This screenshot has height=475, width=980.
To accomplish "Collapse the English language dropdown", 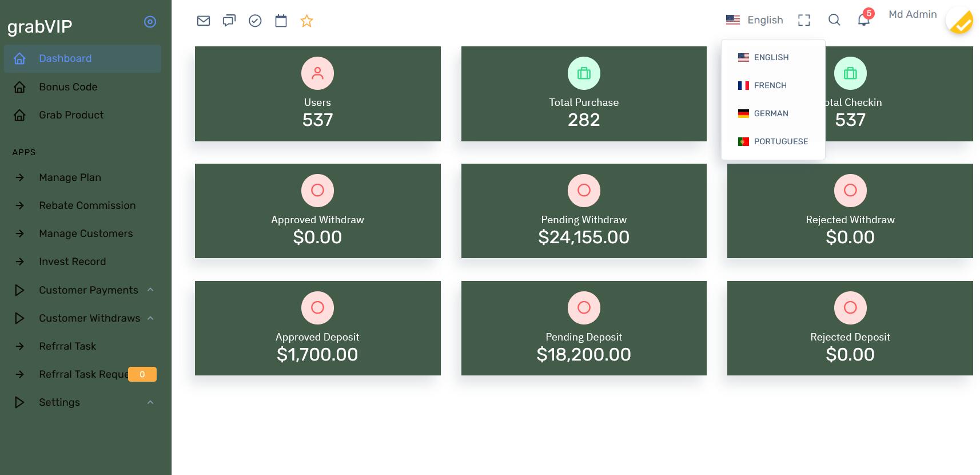I will click(x=755, y=20).
